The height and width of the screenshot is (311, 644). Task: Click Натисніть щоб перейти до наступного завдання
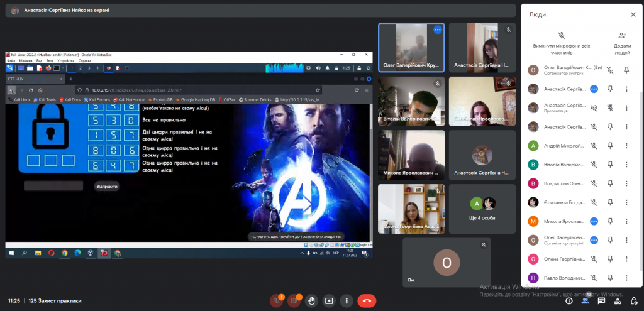click(x=296, y=237)
